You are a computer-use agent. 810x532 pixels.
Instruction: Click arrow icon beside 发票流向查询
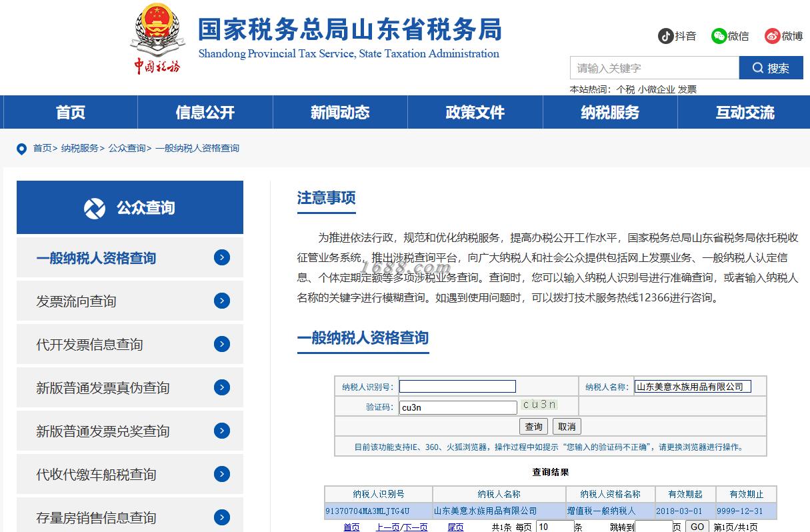coord(222,301)
